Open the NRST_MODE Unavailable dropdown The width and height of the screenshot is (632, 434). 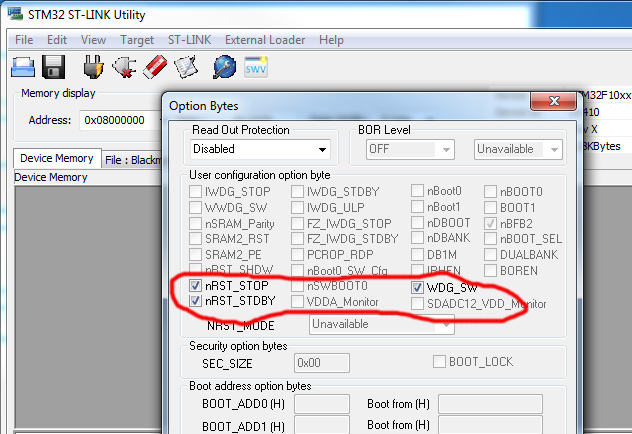point(382,324)
